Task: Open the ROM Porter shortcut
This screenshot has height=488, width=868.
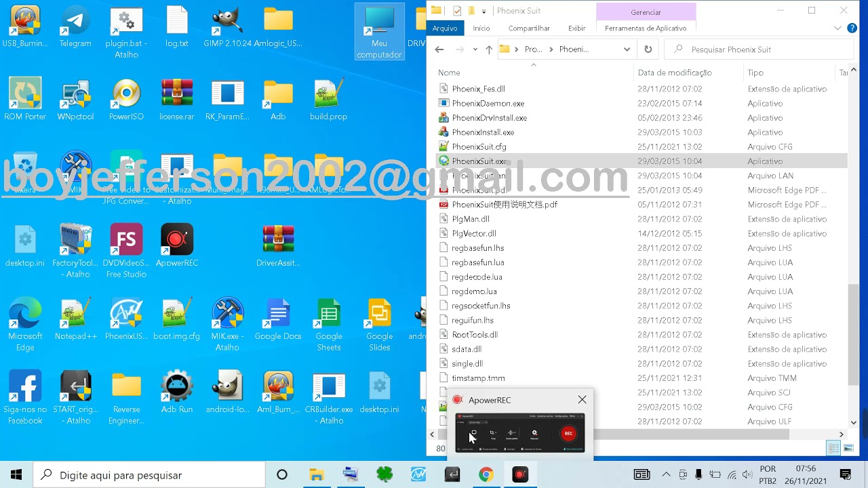Action: 25,100
